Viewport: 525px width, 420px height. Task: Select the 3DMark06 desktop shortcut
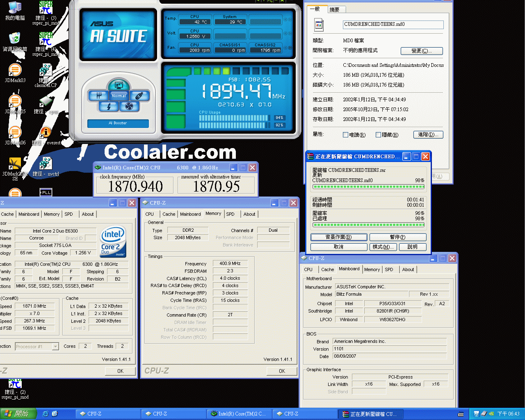pyautogui.click(x=15, y=135)
